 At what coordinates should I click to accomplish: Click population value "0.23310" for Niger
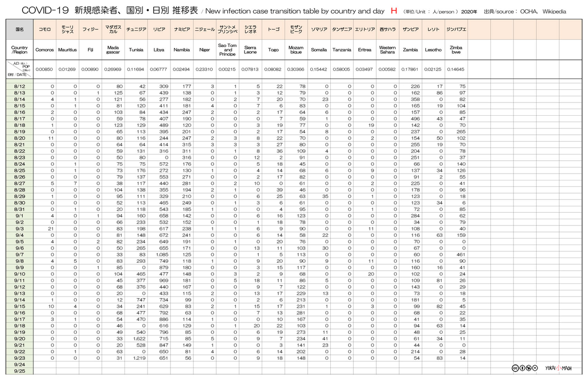coord(204,70)
